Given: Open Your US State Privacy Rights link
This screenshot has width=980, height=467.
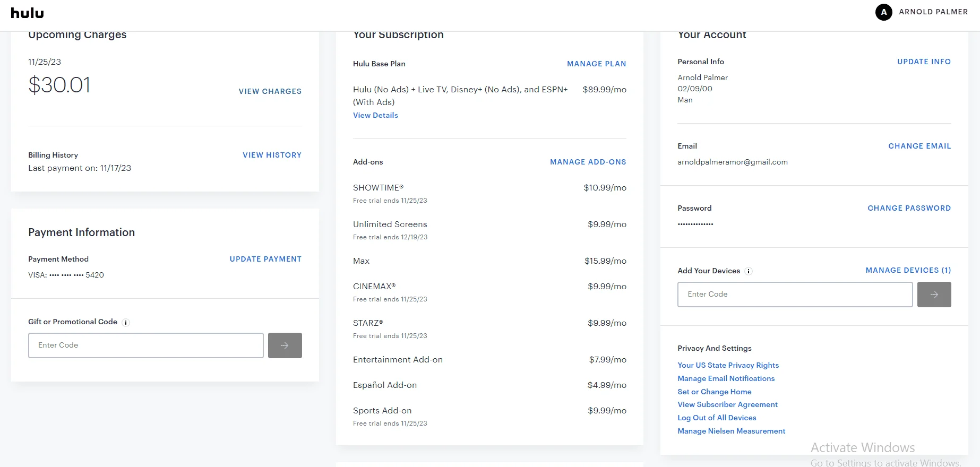Looking at the screenshot, I should point(728,365).
